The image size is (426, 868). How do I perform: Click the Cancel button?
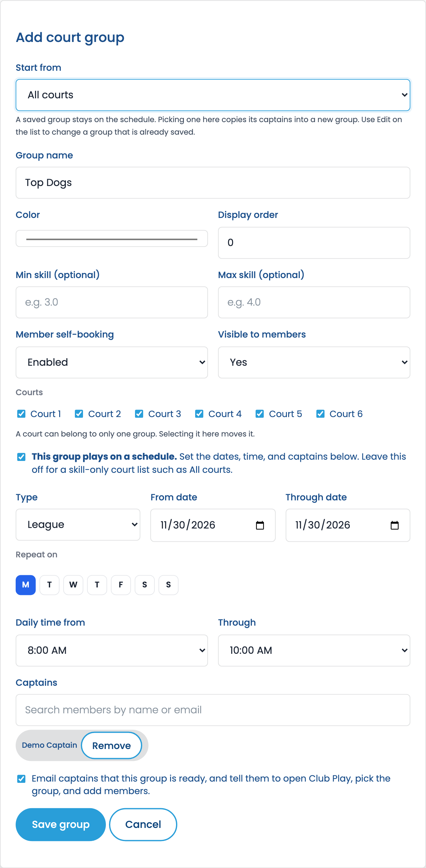pos(143,824)
